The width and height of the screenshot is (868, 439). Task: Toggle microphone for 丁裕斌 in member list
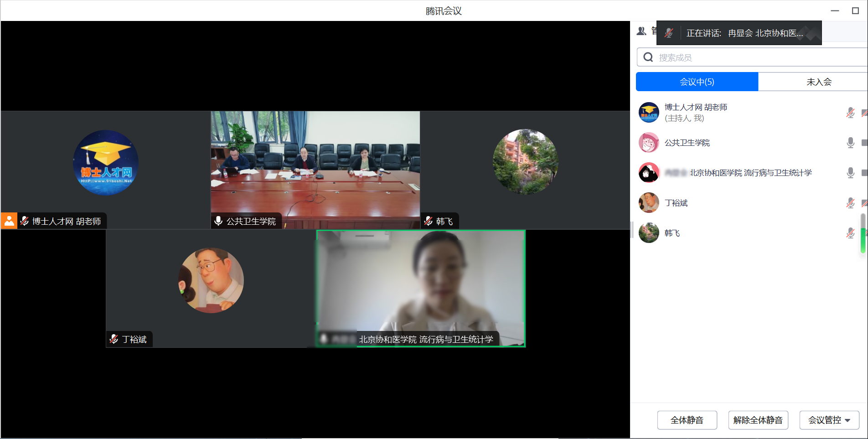pyautogui.click(x=850, y=203)
